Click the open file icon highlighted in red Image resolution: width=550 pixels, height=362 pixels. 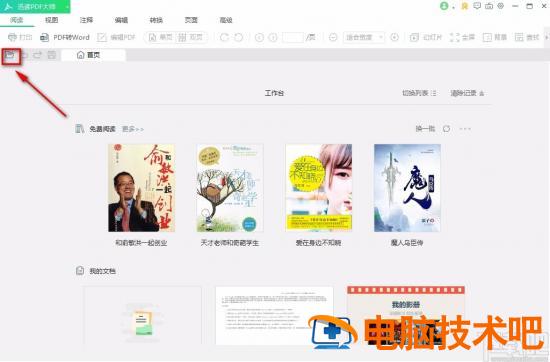pyautogui.click(x=10, y=55)
